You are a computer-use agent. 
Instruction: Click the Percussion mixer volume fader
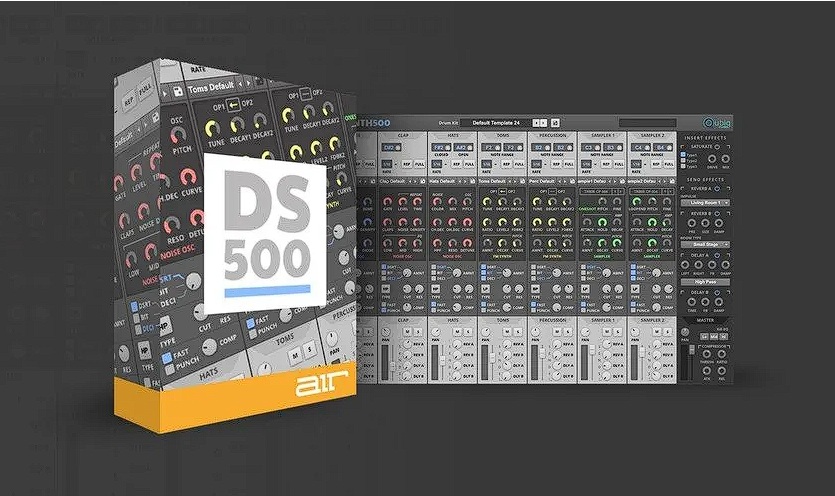[x=543, y=353]
